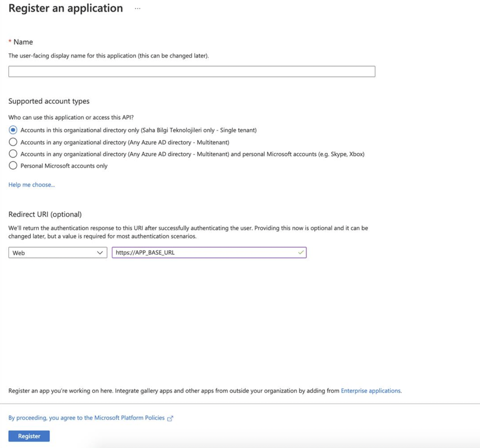The width and height of the screenshot is (480, 448).
Task: Click the Single tenant option label text
Action: [139, 130]
